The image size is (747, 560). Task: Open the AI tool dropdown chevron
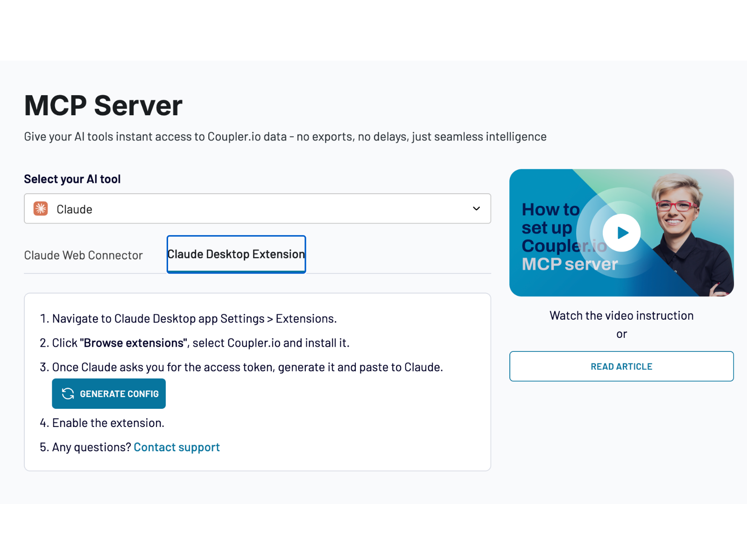(476, 209)
